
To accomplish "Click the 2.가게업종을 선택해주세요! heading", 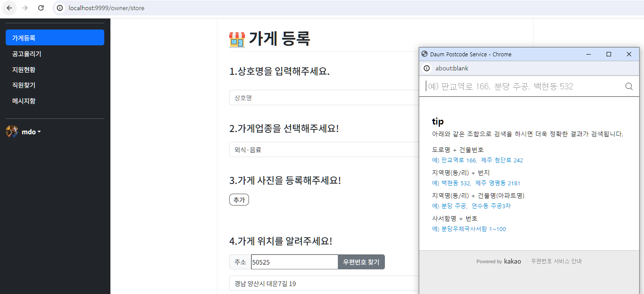I will tap(284, 129).
